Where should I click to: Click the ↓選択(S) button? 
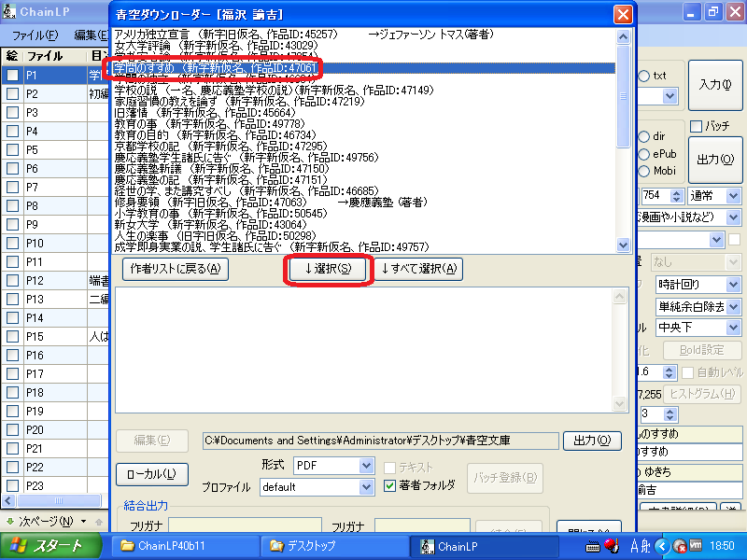click(328, 269)
